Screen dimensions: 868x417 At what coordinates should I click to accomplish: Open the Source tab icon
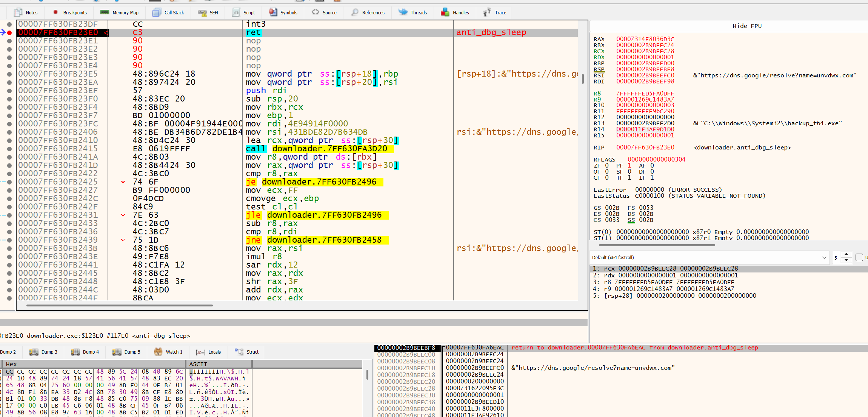[x=315, y=12]
